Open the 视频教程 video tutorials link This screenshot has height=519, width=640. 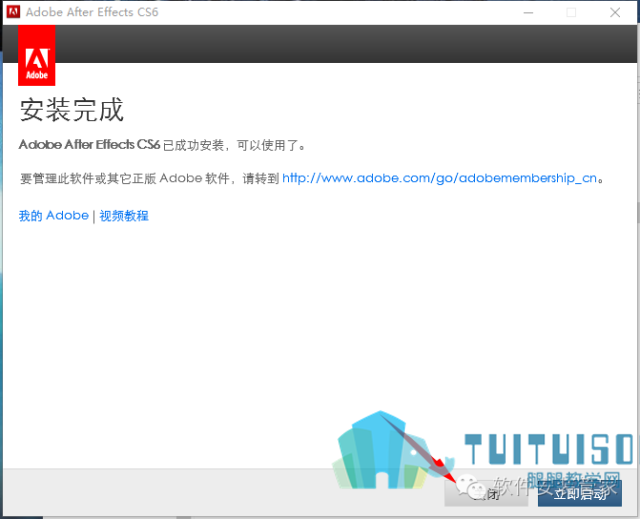124,215
